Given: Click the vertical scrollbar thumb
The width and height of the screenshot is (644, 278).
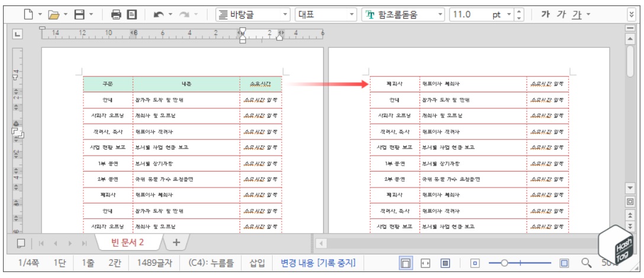Looking at the screenshot, I should [x=630, y=61].
